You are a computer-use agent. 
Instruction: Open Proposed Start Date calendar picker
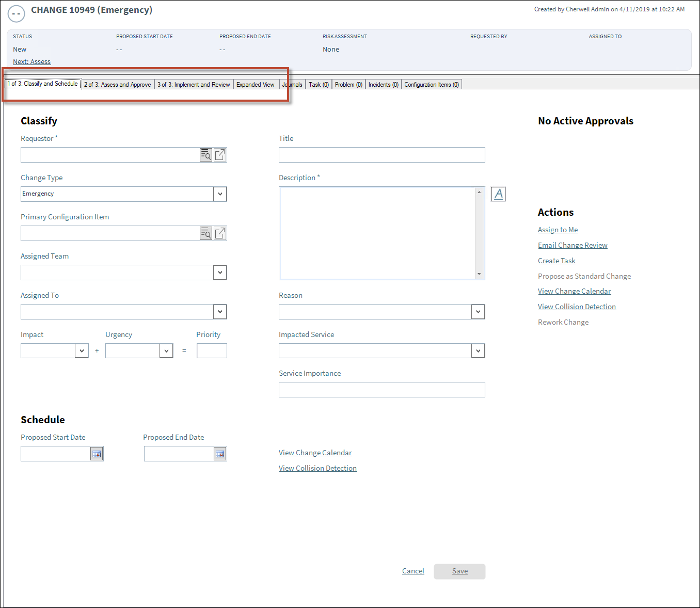(x=97, y=454)
